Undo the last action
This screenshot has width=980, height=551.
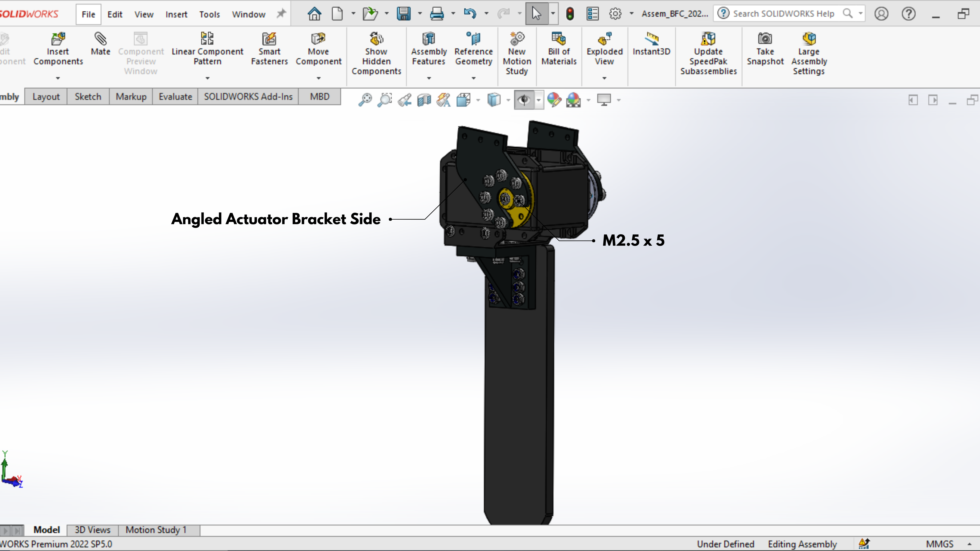pyautogui.click(x=470, y=14)
